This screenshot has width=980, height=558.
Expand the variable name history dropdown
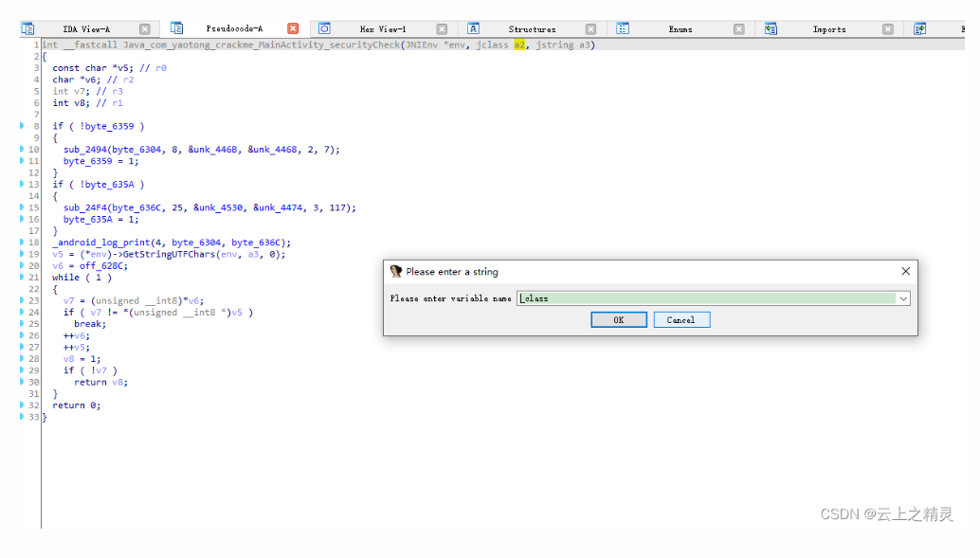click(x=903, y=298)
